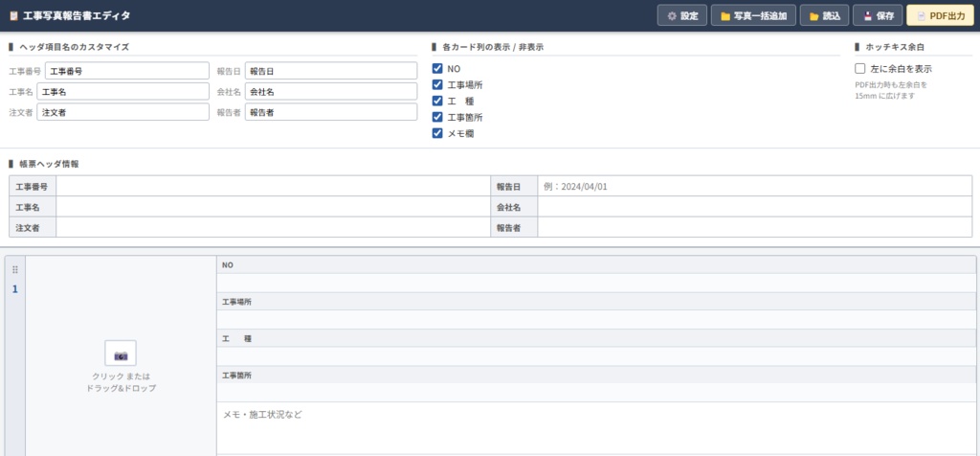The height and width of the screenshot is (456, 980).
Task: Click the clipboard app icon beside title
Action: (13, 16)
